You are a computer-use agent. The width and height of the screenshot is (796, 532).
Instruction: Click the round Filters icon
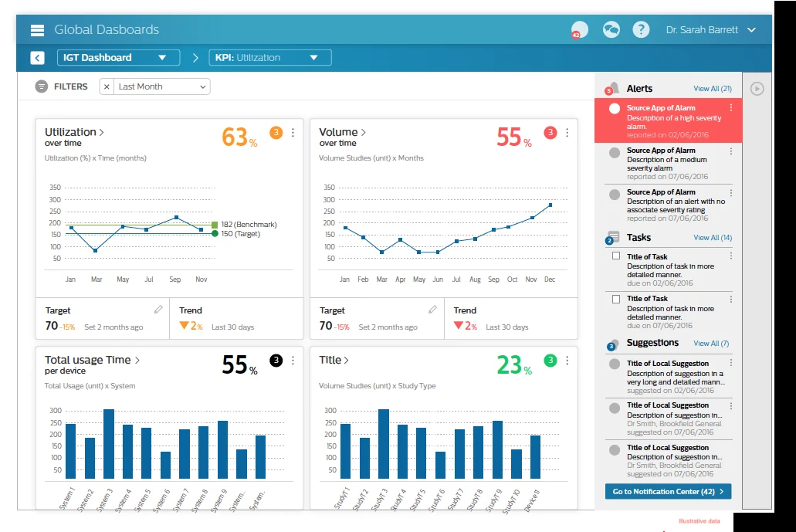click(x=41, y=86)
